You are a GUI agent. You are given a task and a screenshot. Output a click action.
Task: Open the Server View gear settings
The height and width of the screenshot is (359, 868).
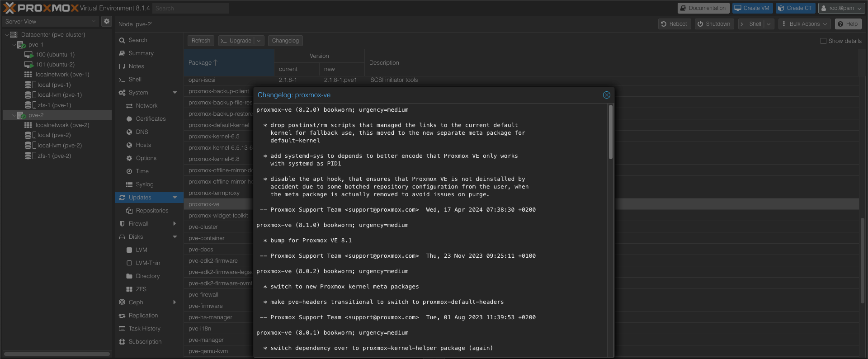[x=107, y=21]
